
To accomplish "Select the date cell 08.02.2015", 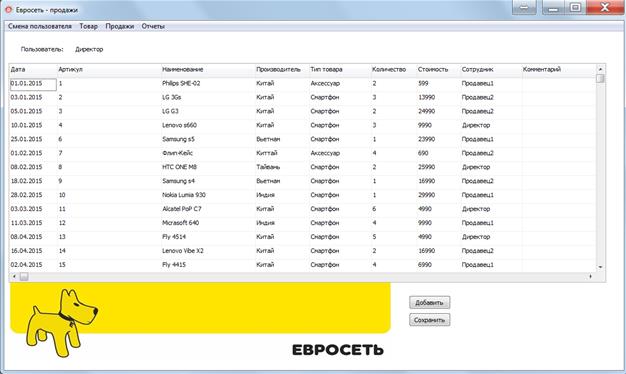I will click(33, 167).
